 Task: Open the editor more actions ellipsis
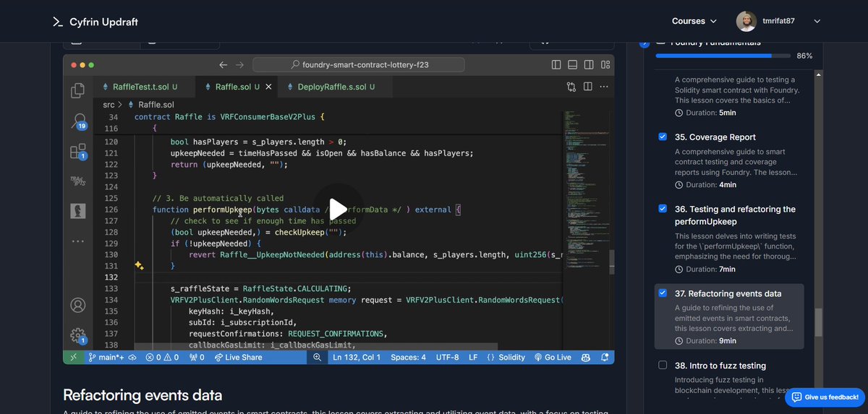click(x=604, y=87)
